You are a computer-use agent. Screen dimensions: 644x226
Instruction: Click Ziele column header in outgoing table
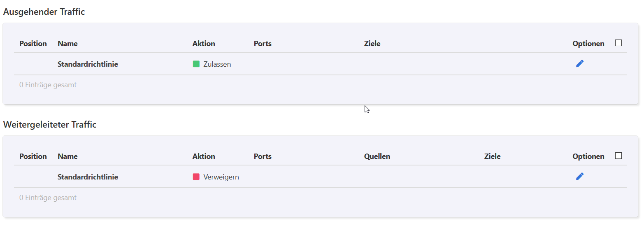372,44
